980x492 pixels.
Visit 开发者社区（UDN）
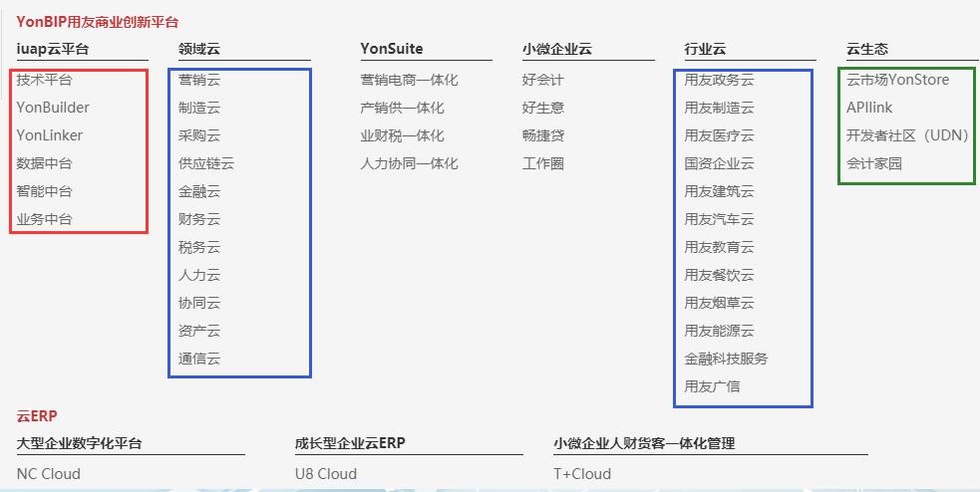[x=907, y=135]
